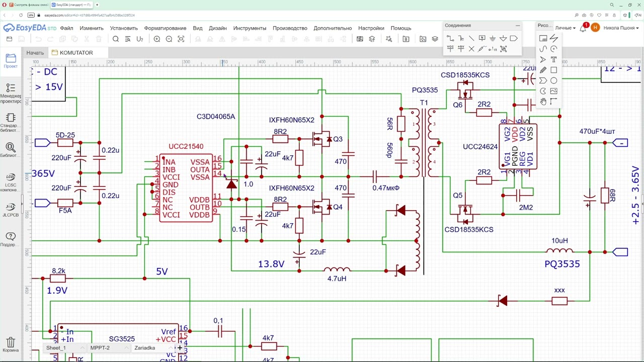The image size is (644, 362).
Task: Select the Drag hand tool
Action: (543, 102)
